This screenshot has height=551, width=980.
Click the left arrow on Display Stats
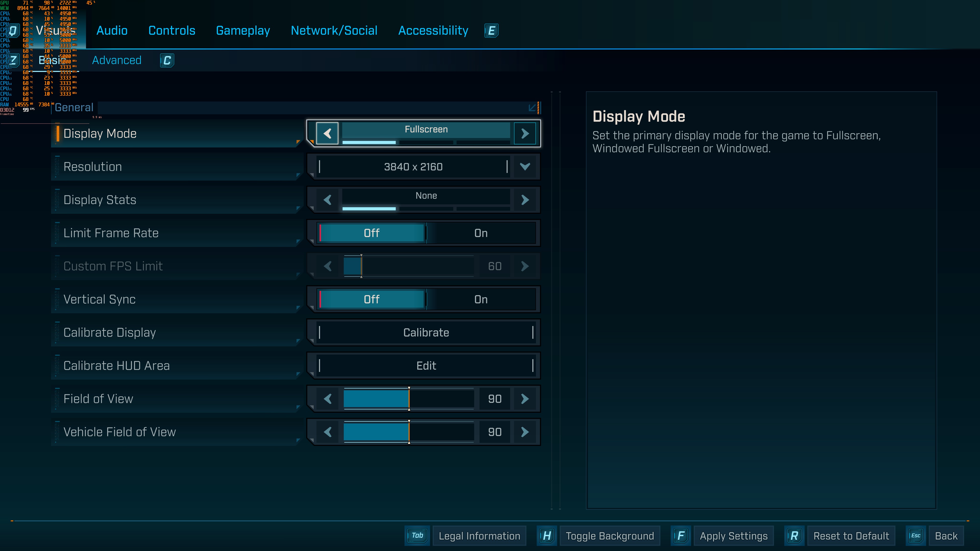click(327, 200)
